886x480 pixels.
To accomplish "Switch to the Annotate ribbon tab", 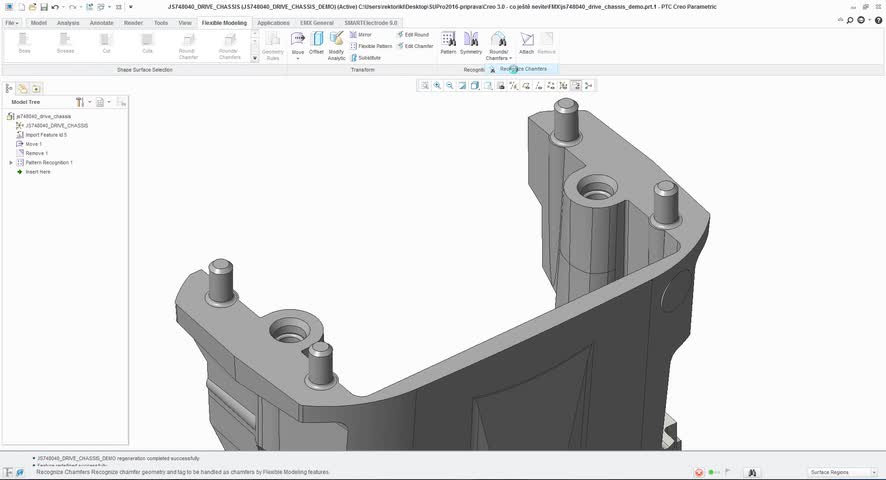I will [x=101, y=23].
